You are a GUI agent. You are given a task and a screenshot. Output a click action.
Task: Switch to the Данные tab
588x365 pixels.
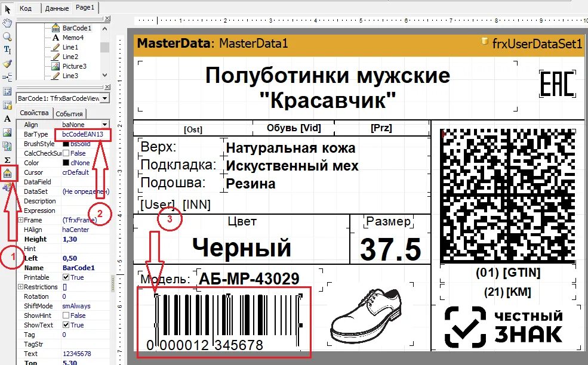pyautogui.click(x=57, y=8)
